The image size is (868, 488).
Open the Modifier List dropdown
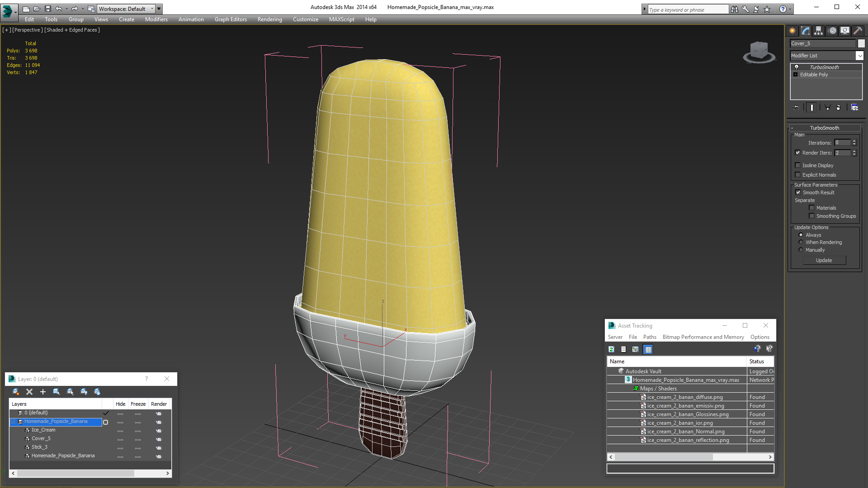(x=859, y=56)
